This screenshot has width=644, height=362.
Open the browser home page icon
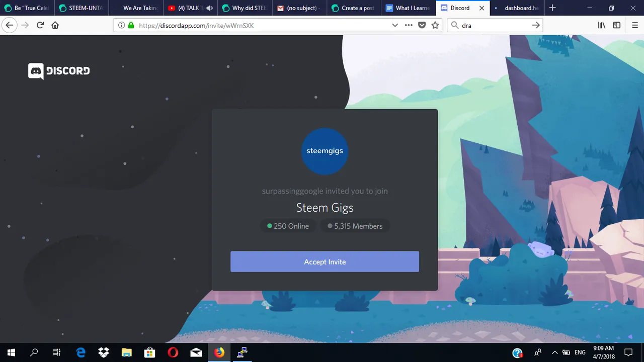click(55, 25)
